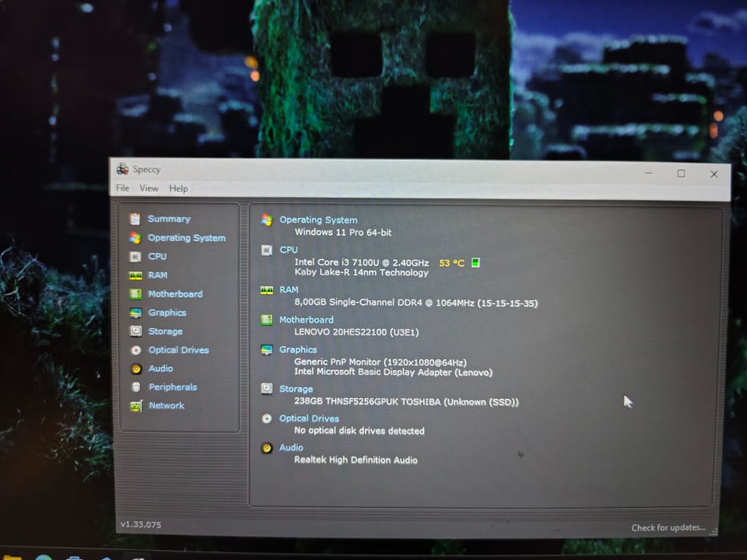This screenshot has height=560, width=747.
Task: Click the Storage drive icon in sidebar
Action: click(x=135, y=331)
